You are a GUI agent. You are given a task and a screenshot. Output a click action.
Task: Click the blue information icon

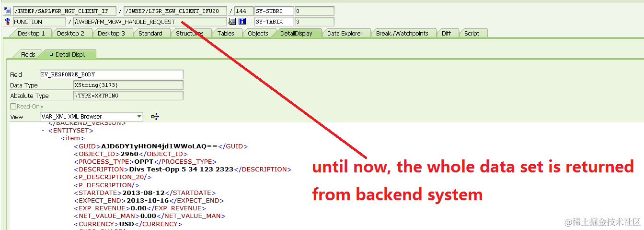pos(242,22)
